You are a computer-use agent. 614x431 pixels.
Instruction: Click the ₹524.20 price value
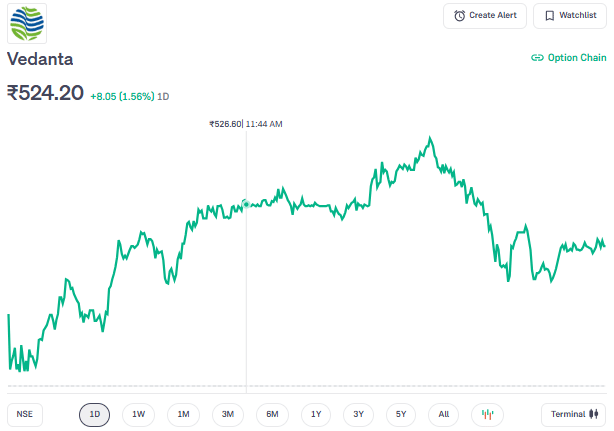pos(45,94)
